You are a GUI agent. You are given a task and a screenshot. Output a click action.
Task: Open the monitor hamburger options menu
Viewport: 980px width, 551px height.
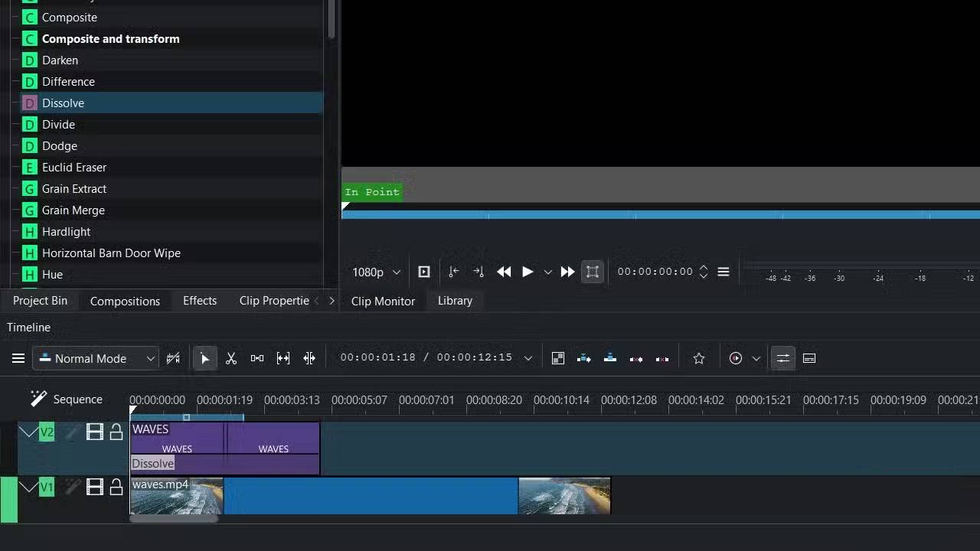724,272
